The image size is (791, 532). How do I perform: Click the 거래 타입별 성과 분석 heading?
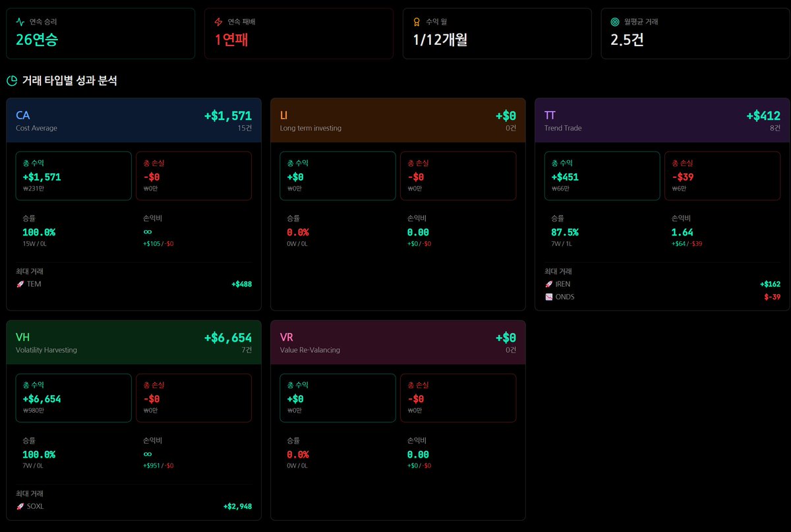tap(70, 81)
